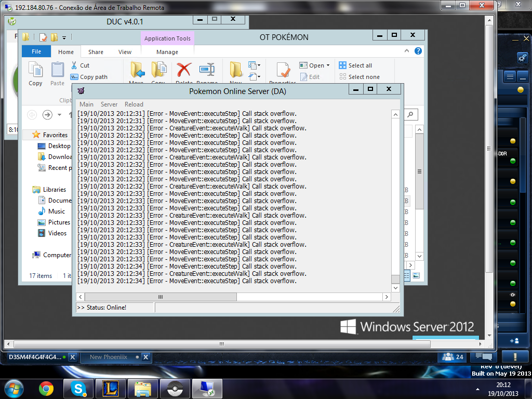Select the New Phoeniiix chat tab
The width and height of the screenshot is (532, 399).
pyautogui.click(x=109, y=357)
